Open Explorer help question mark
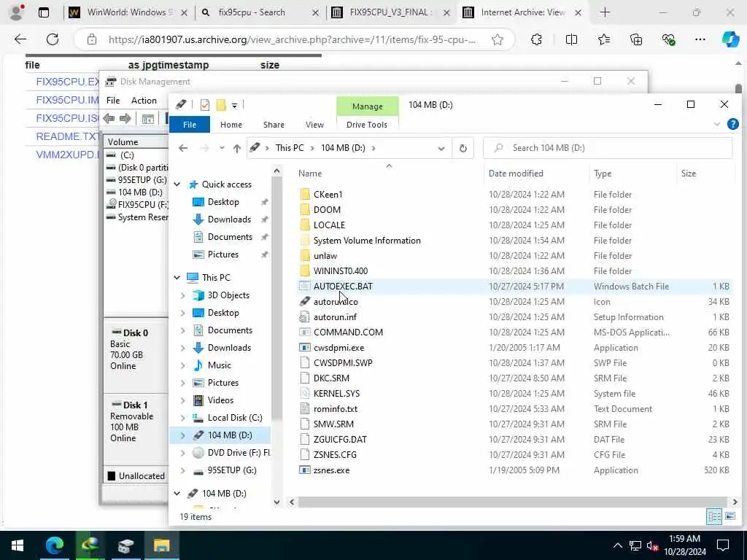This screenshot has height=560, width=747. (732, 124)
